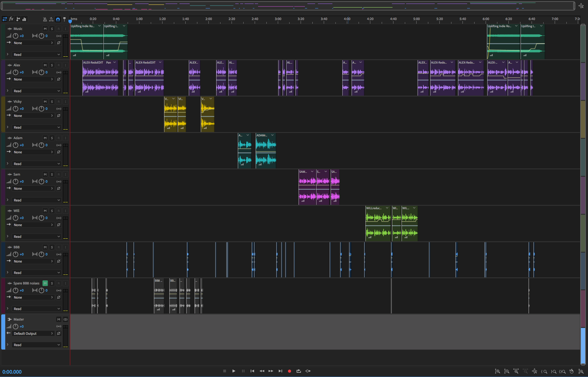This screenshot has width=588, height=377.
Task: Toggle the metronome icon
Action: pos(45,19)
